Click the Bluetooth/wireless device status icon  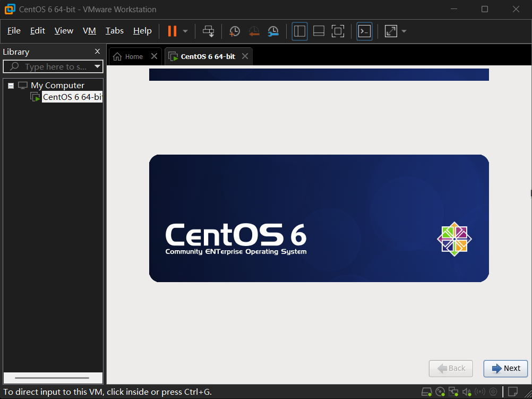pyautogui.click(x=480, y=392)
